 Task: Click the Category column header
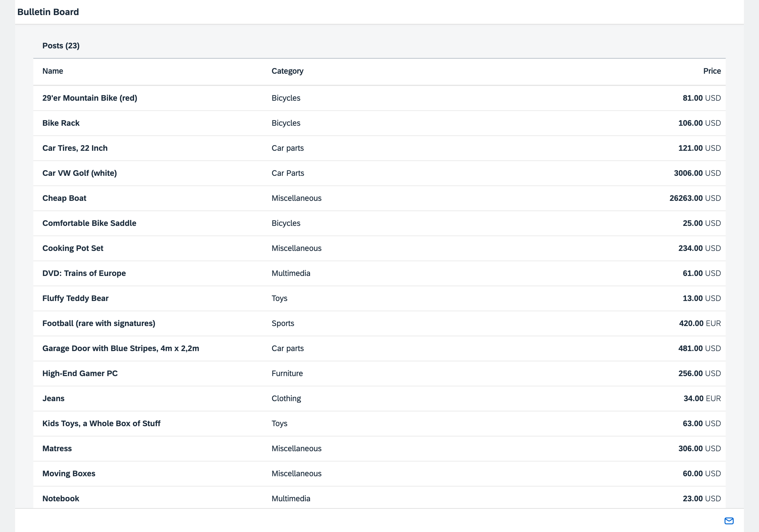(x=287, y=71)
